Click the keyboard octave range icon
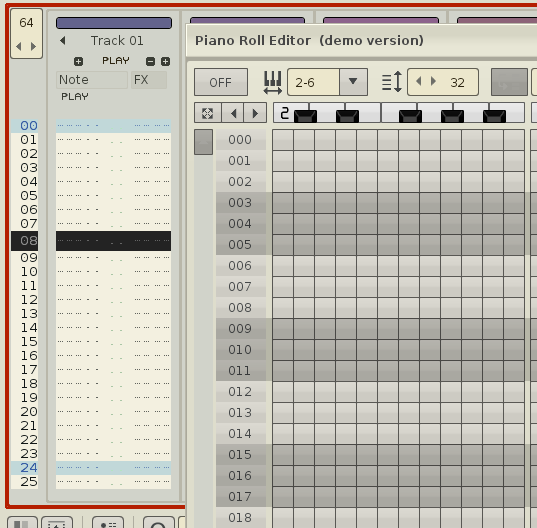This screenshot has width=537, height=528. [x=273, y=82]
